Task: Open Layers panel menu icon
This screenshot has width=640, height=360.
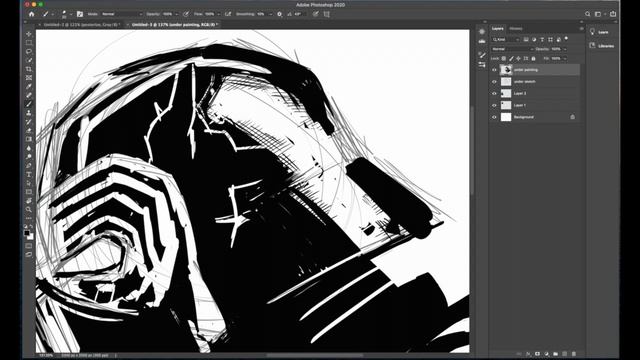Action: pos(581,29)
